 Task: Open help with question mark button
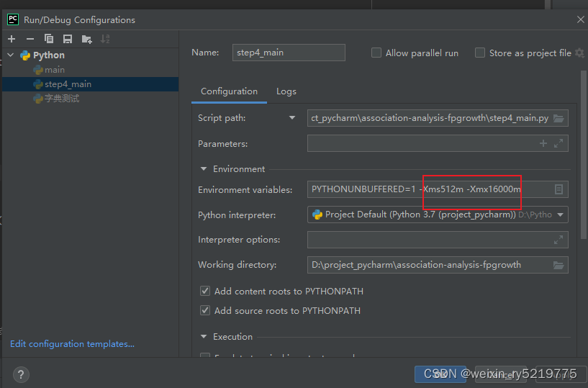point(21,374)
